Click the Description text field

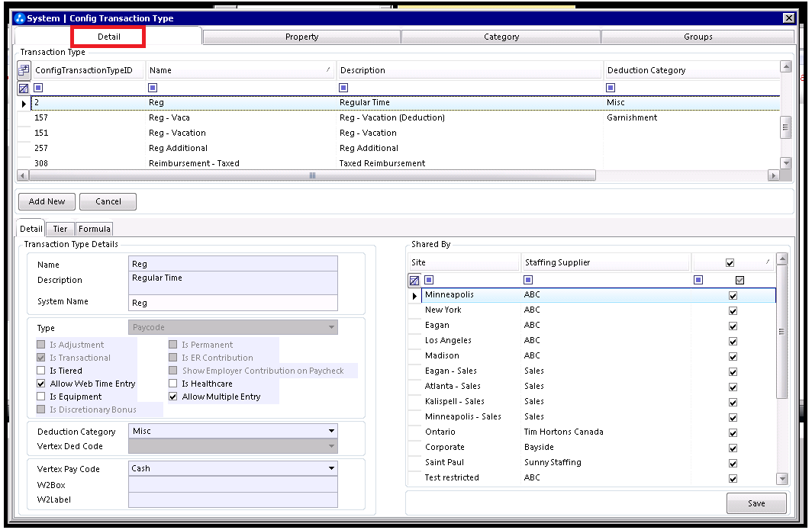[233, 283]
